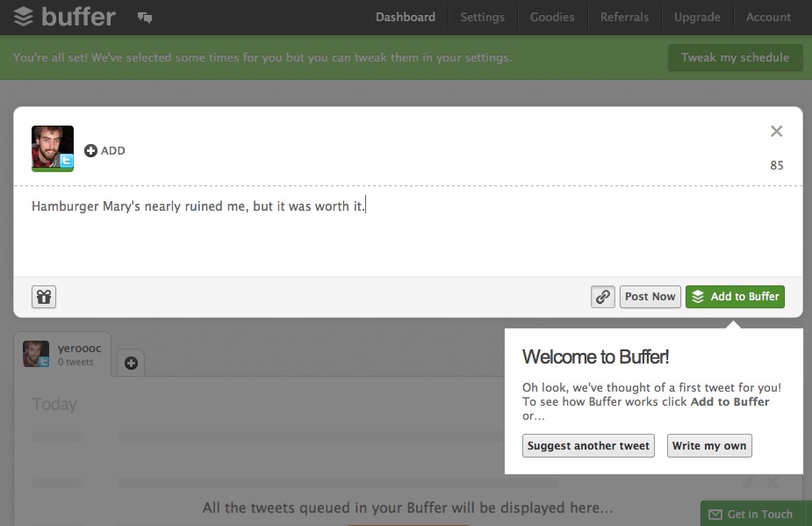Click the character count 85

[x=777, y=165]
